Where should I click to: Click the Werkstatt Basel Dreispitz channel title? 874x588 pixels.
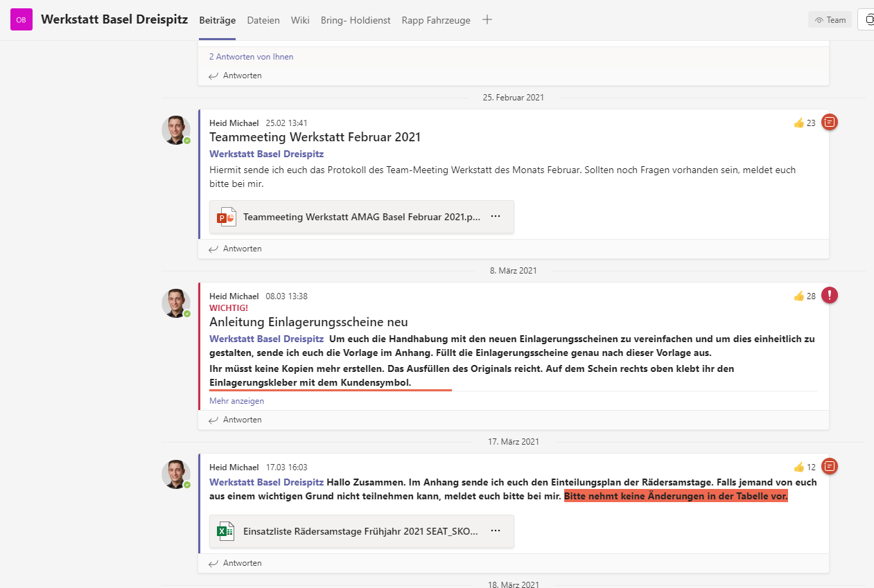114,19
